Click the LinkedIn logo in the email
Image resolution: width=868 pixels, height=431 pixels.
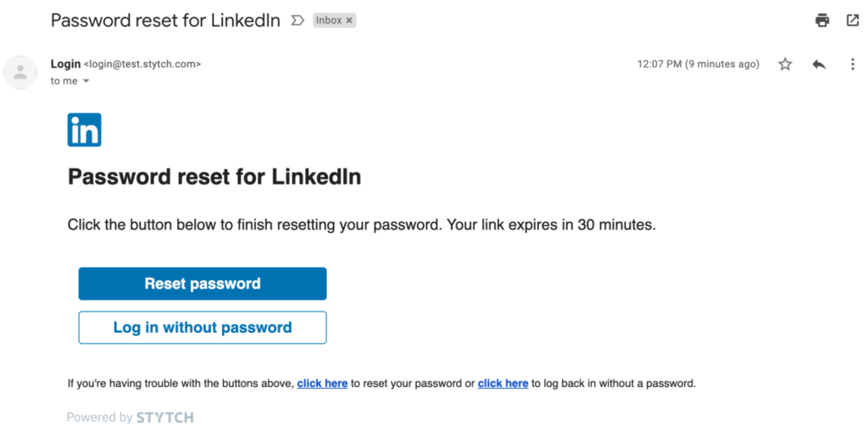[x=84, y=130]
